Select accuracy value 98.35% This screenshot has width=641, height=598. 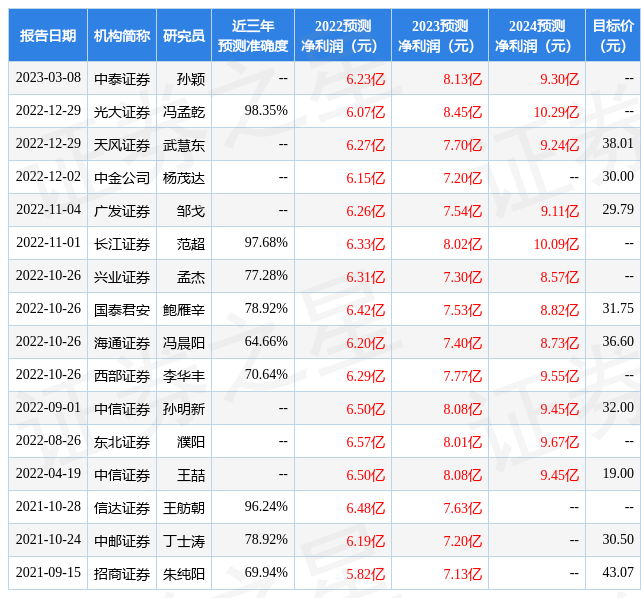pyautogui.click(x=266, y=110)
